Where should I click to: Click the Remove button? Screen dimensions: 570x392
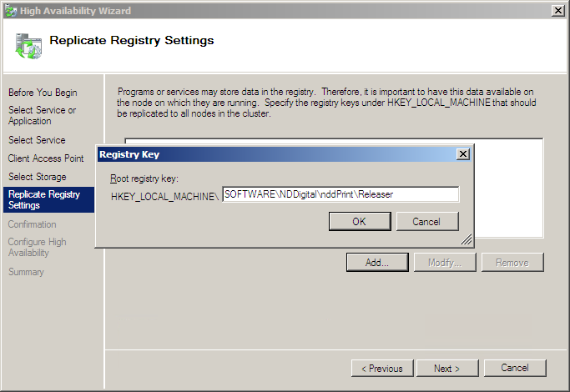(x=512, y=263)
